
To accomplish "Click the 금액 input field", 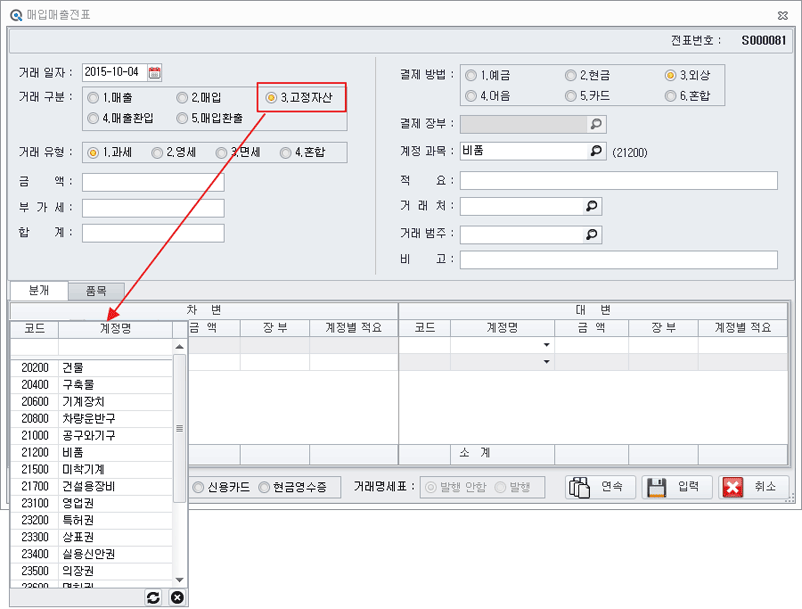I will pos(153,182).
